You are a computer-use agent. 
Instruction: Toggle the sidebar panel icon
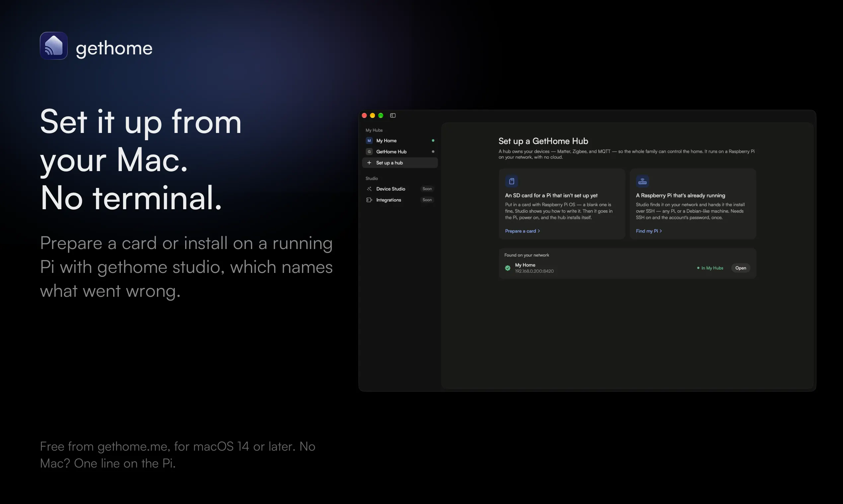(393, 115)
